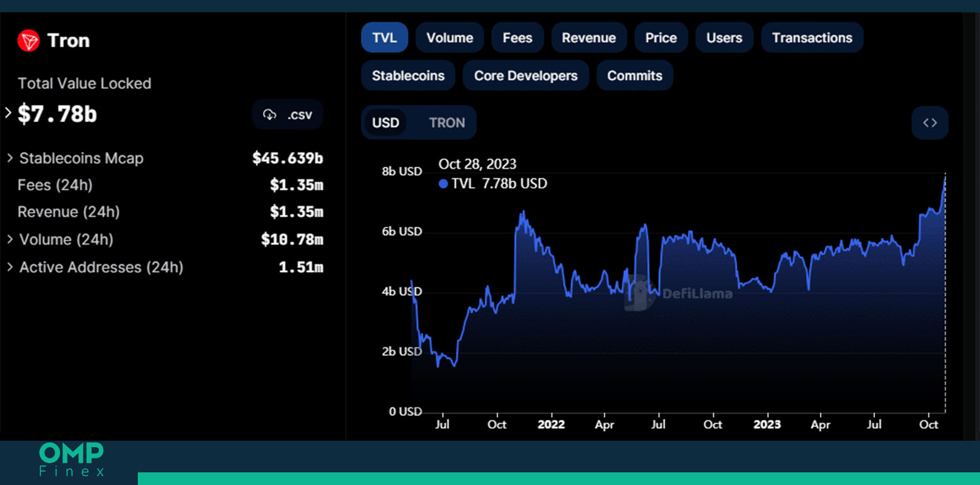Click the 2023 x-axis label
This screenshot has width=980, height=485.
coord(766,424)
